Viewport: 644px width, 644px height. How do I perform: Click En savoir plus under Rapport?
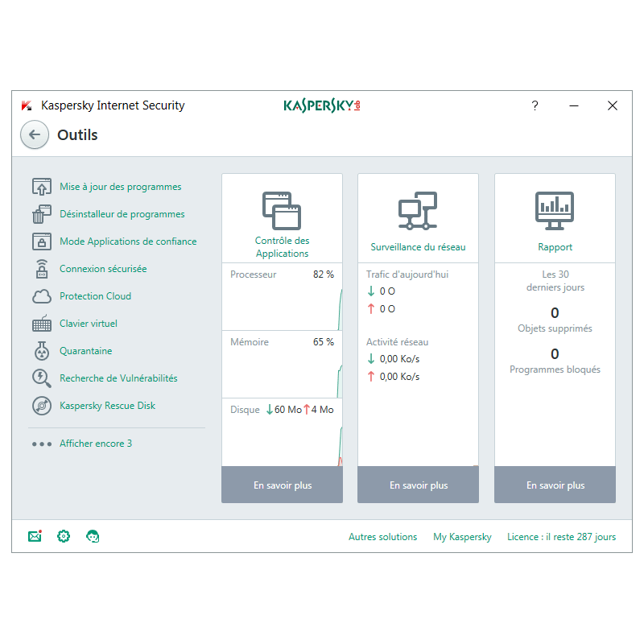(x=555, y=485)
